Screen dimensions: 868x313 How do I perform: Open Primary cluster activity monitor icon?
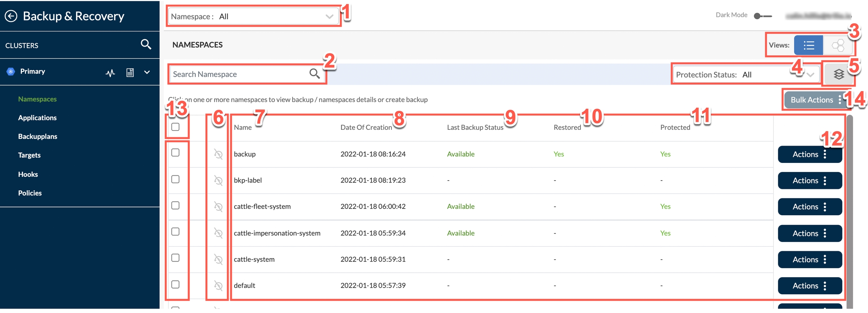[110, 73]
